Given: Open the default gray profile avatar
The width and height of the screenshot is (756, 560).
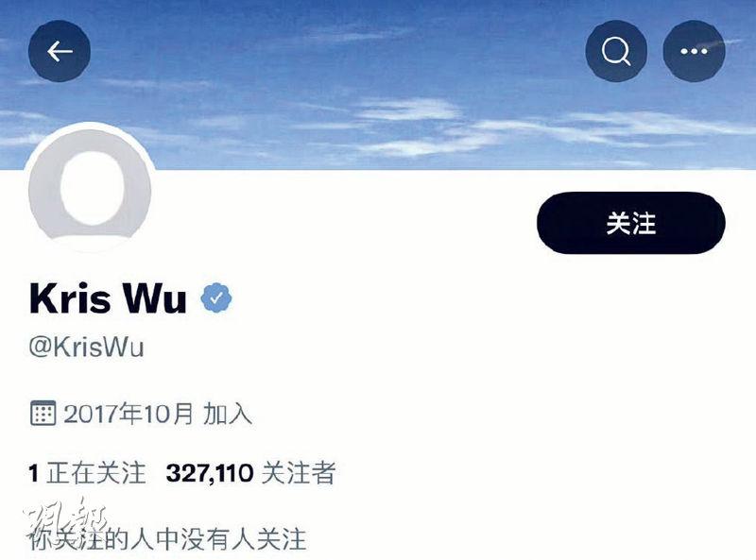Looking at the screenshot, I should (x=90, y=189).
